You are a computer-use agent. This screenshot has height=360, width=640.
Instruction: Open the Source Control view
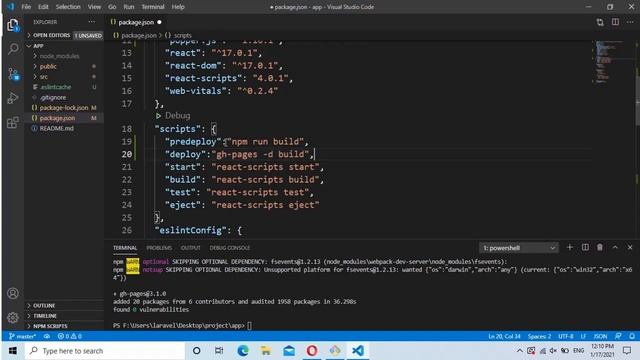pyautogui.click(x=13, y=74)
